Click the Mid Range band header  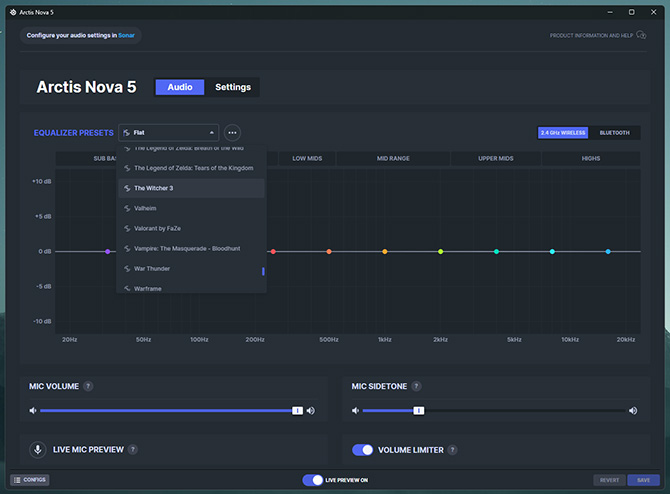[x=393, y=159]
